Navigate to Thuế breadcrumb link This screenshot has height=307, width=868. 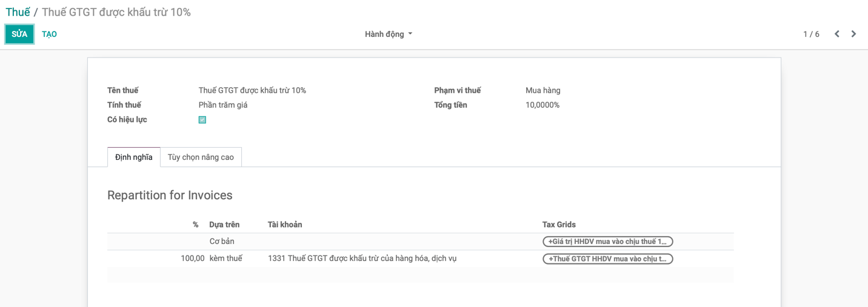click(18, 12)
